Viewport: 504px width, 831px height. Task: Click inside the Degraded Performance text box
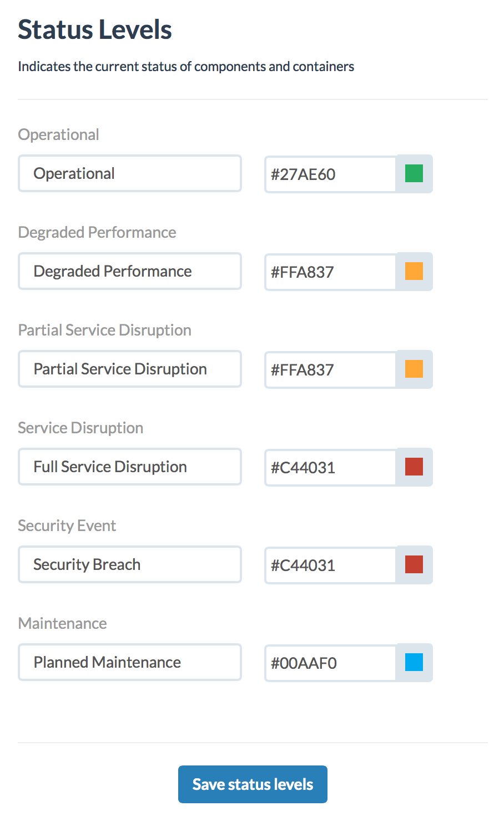tap(129, 271)
